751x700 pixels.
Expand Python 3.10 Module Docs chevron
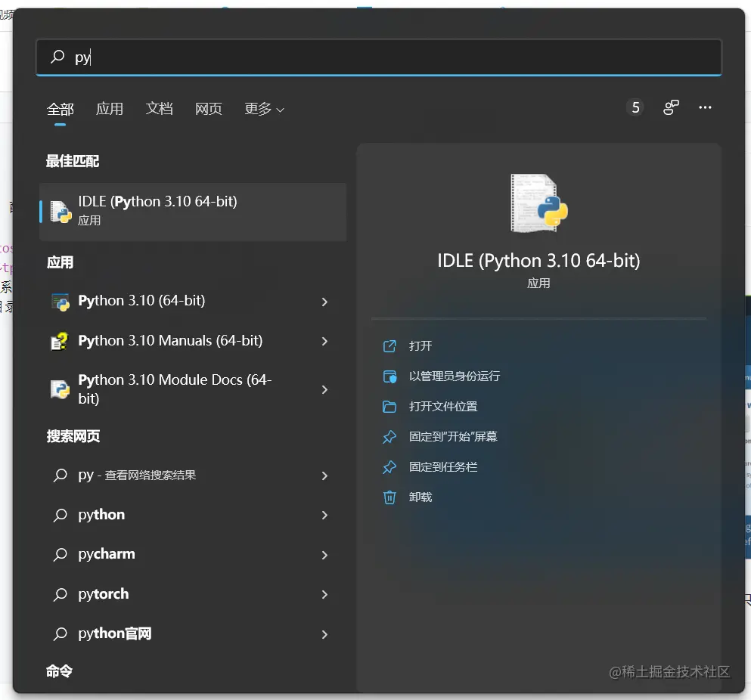[324, 390]
